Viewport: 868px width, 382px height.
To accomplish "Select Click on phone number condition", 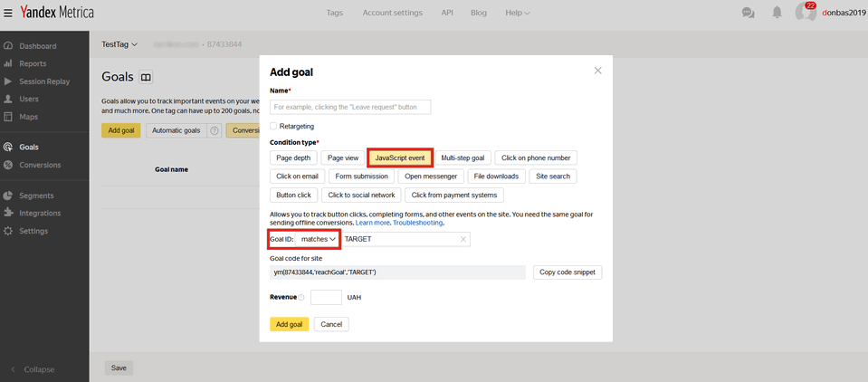I will coord(536,158).
